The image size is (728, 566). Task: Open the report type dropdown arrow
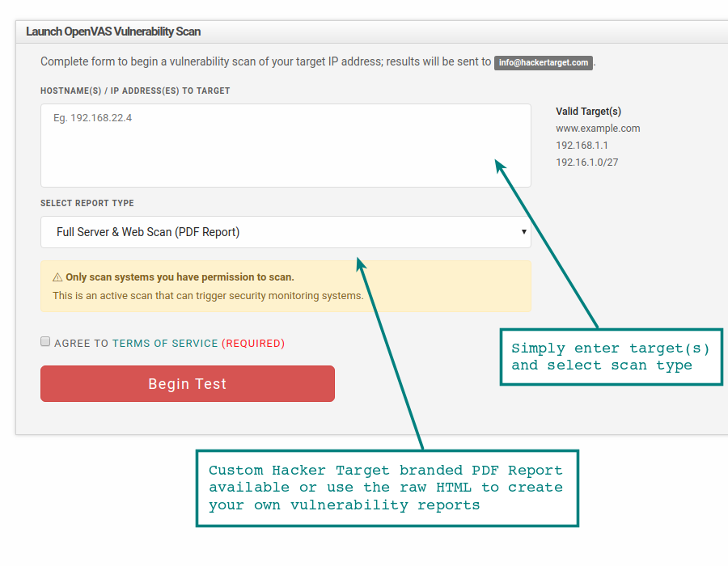tap(523, 231)
